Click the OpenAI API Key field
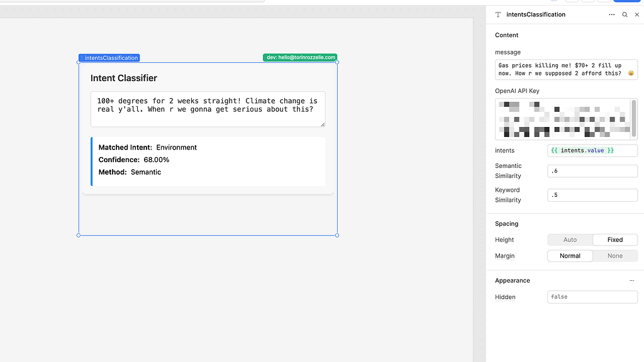 (565, 118)
